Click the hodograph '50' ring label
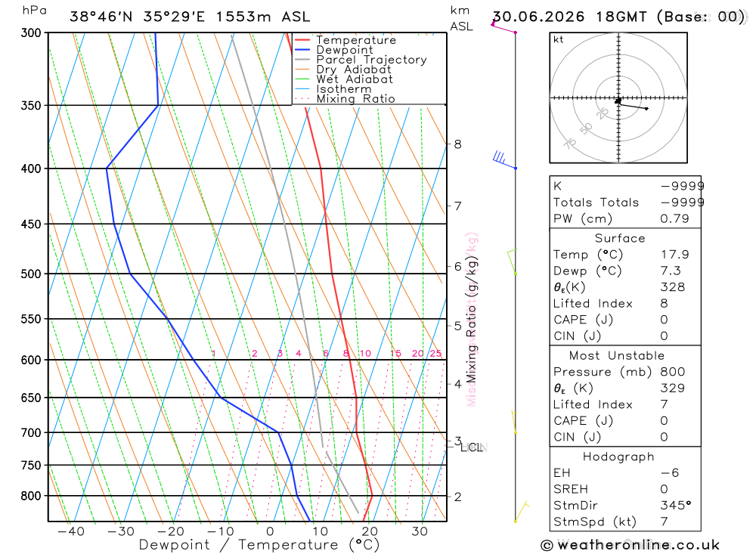This screenshot has width=756, height=554. coord(587,128)
